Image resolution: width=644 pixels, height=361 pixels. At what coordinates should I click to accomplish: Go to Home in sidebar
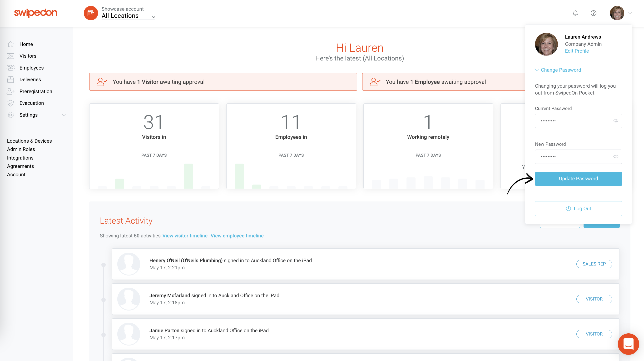pyautogui.click(x=26, y=44)
